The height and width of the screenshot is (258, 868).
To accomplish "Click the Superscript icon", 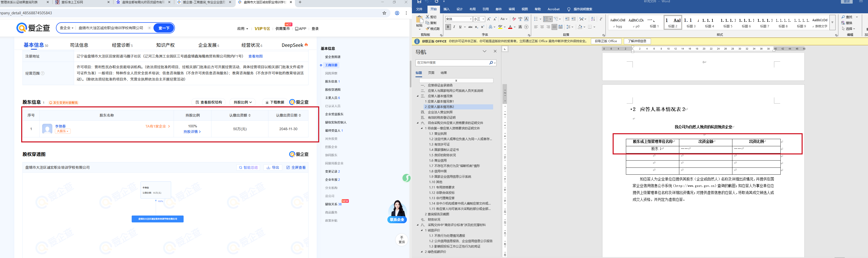I will (x=482, y=27).
